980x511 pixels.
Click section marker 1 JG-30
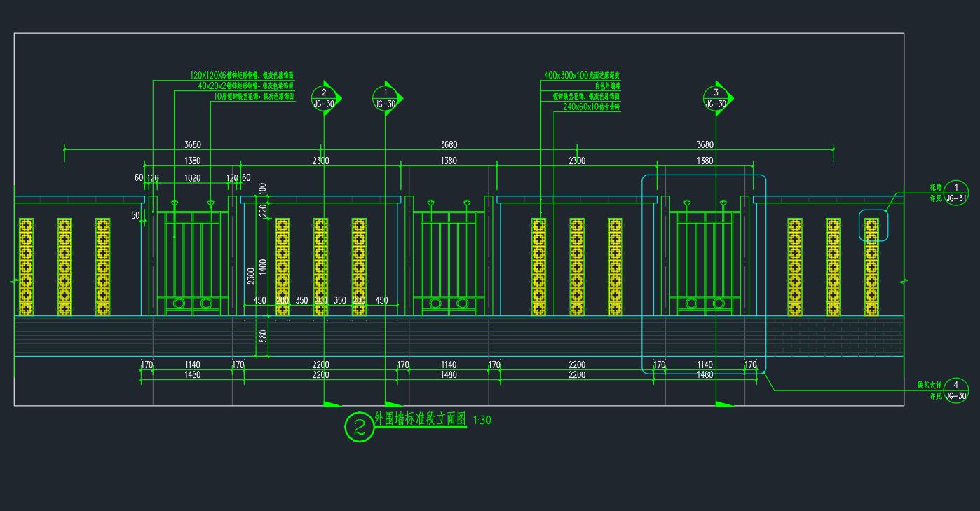click(x=385, y=98)
